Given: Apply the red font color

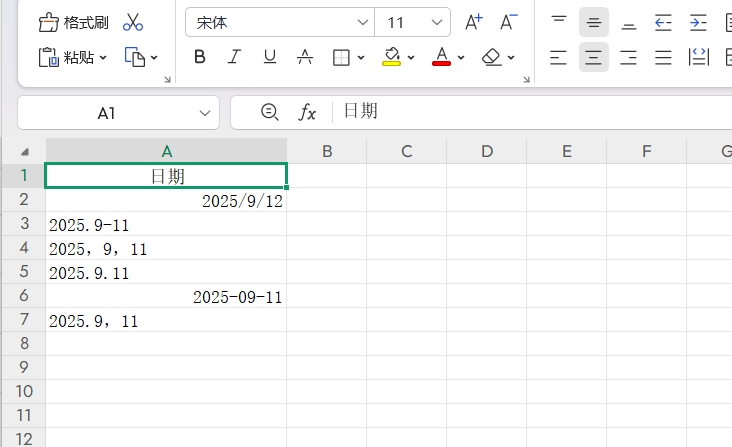Looking at the screenshot, I should (441, 57).
